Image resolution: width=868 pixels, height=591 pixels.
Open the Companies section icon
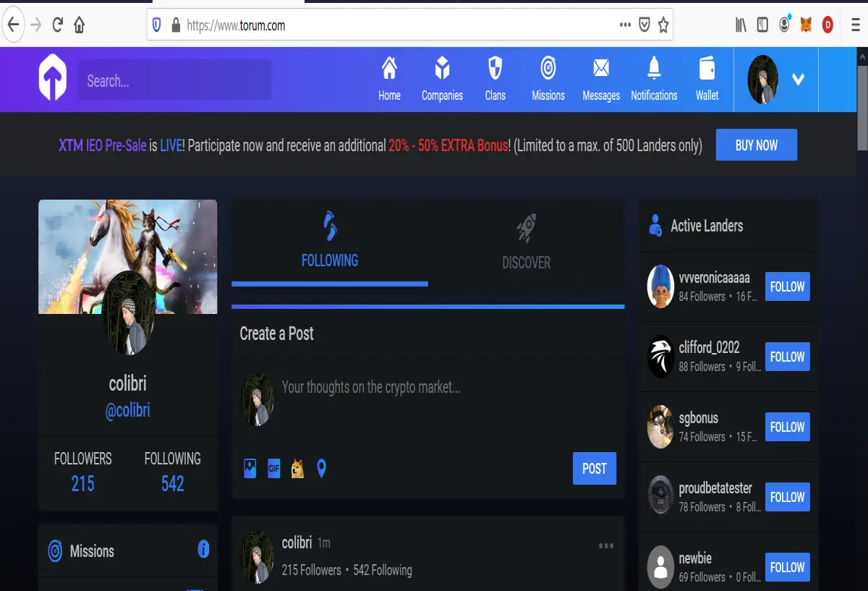coord(442,69)
